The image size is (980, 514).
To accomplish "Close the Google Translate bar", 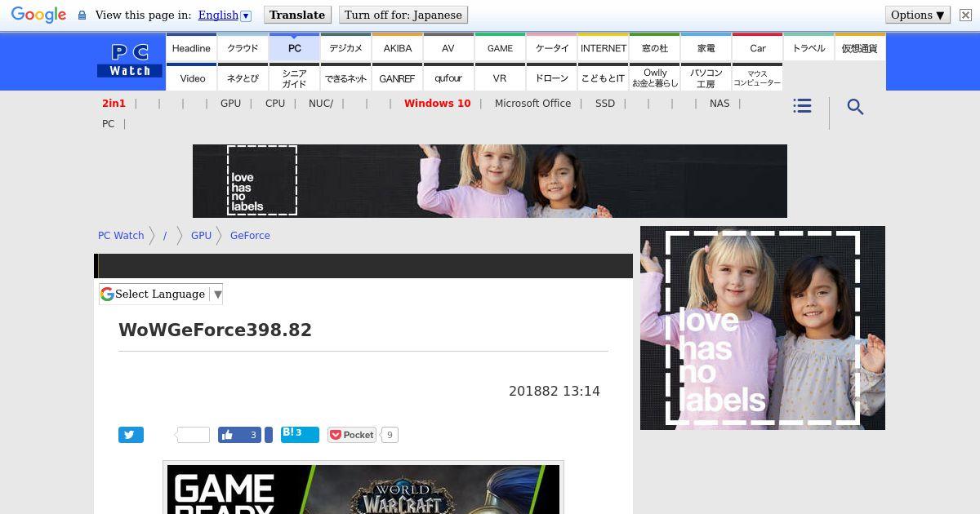I will [965, 15].
